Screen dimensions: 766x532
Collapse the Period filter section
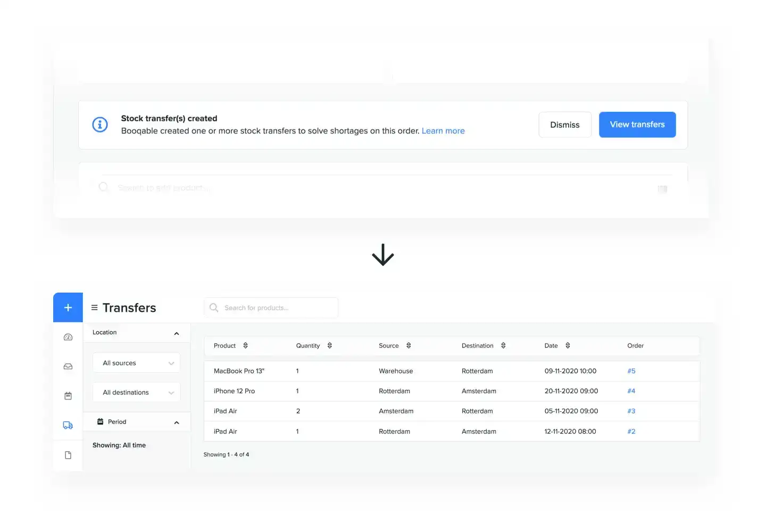pyautogui.click(x=176, y=422)
